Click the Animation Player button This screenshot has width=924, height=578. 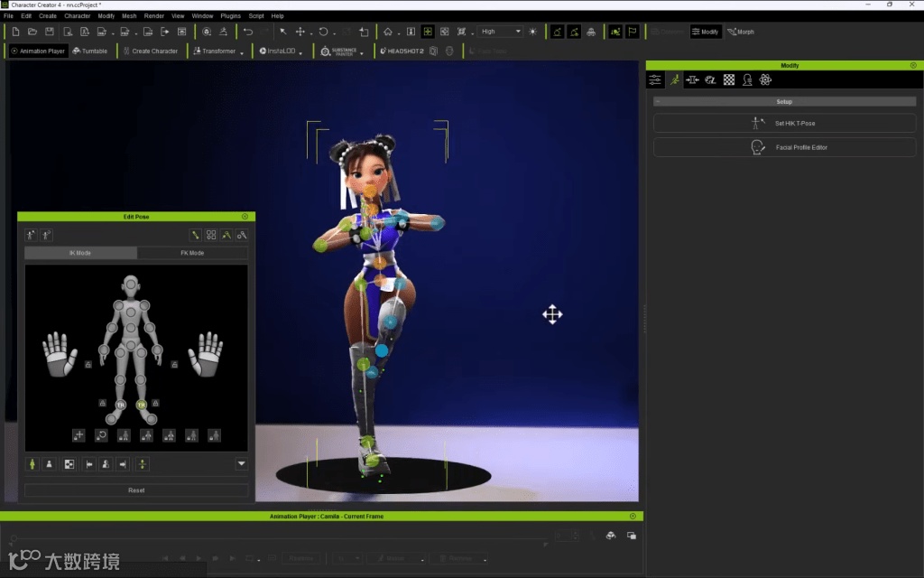click(38, 51)
